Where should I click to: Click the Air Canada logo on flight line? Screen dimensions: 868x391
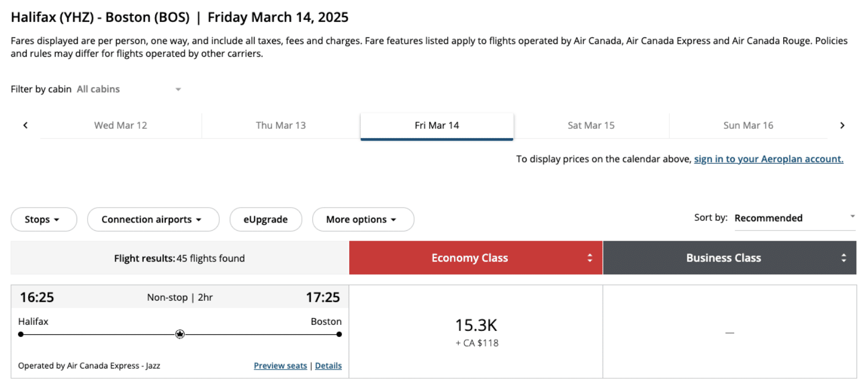[180, 334]
